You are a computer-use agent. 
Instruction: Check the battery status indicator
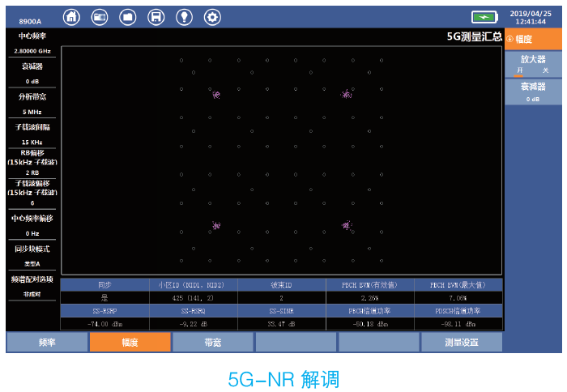(484, 17)
